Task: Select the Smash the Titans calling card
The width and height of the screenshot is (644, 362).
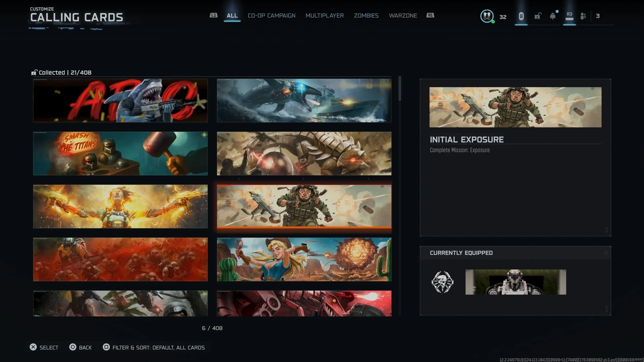Action: point(120,154)
